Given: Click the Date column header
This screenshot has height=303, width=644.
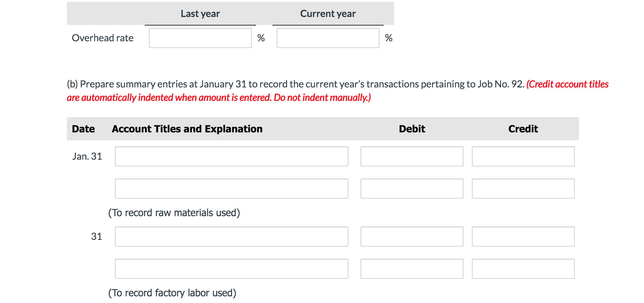Looking at the screenshot, I should pyautogui.click(x=83, y=128).
